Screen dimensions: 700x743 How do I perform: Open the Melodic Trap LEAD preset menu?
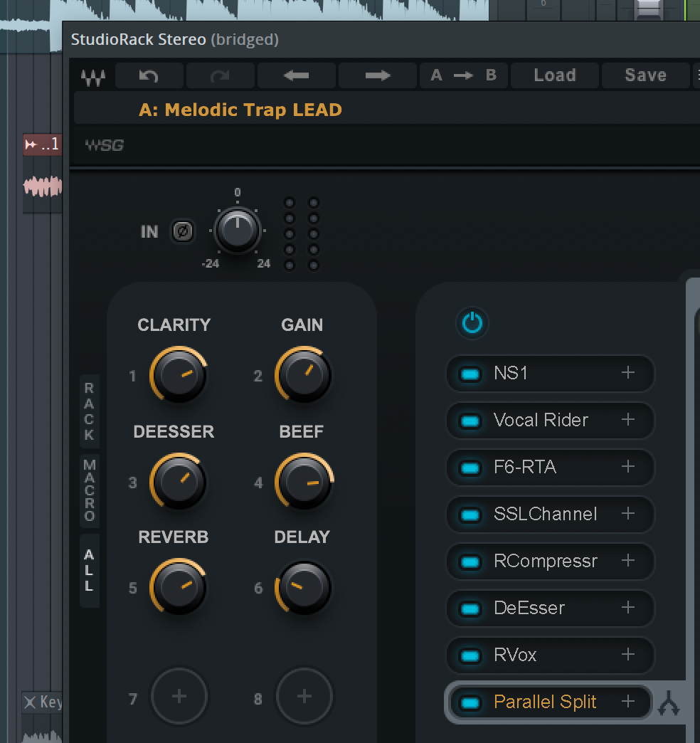coord(240,110)
